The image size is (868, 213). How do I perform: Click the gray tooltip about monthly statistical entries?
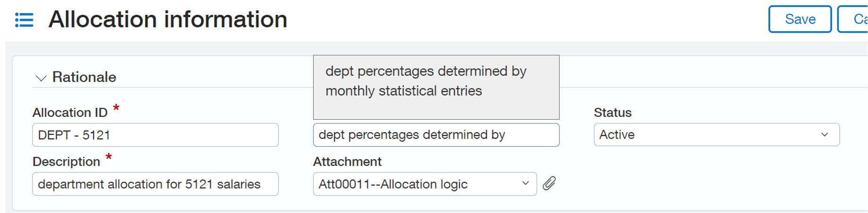pos(435,87)
